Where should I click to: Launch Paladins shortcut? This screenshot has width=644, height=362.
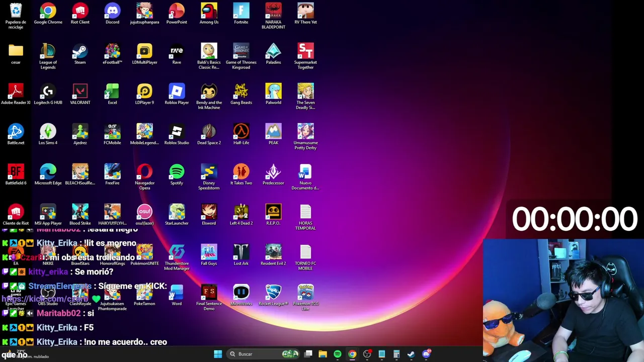click(273, 54)
